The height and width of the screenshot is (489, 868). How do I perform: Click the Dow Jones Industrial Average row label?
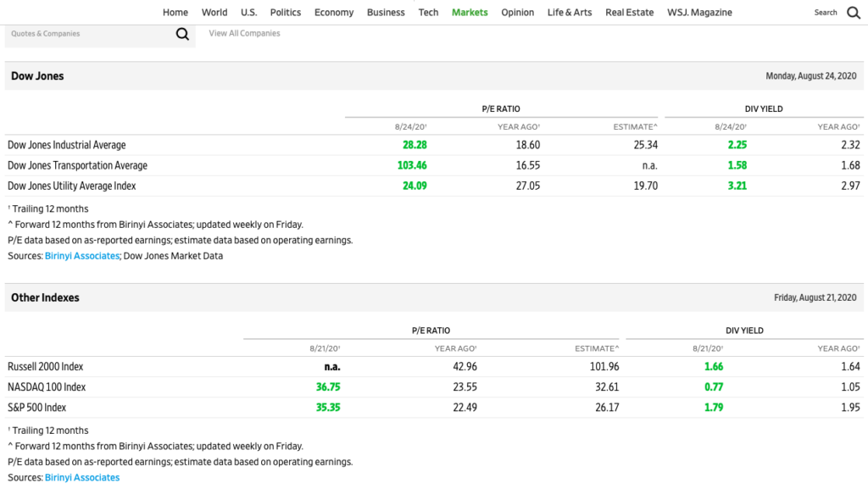coord(66,145)
